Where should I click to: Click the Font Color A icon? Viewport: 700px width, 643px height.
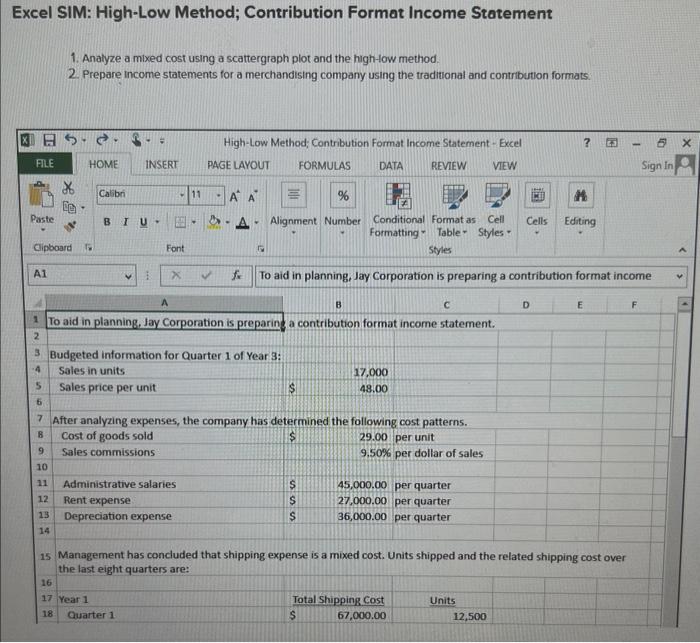pyautogui.click(x=242, y=222)
